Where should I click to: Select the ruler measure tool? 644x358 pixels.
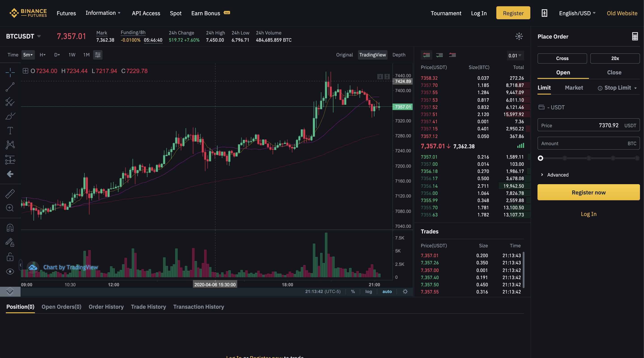[10, 194]
